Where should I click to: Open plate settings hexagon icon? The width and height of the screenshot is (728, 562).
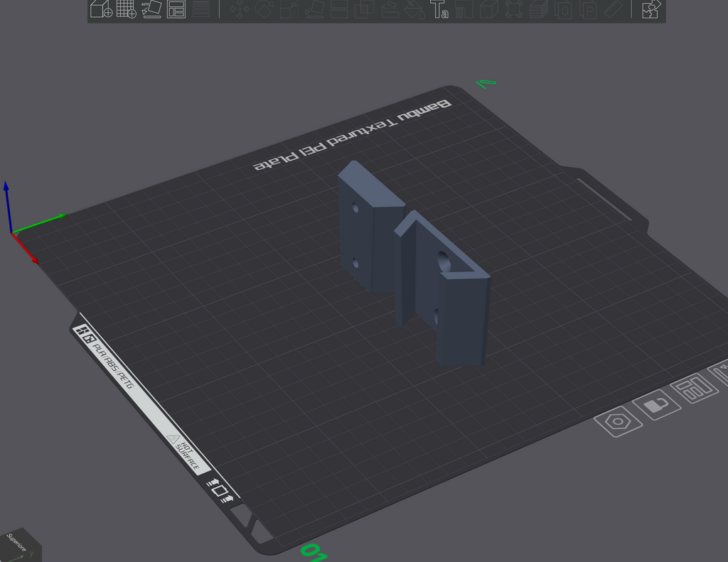coord(619,422)
